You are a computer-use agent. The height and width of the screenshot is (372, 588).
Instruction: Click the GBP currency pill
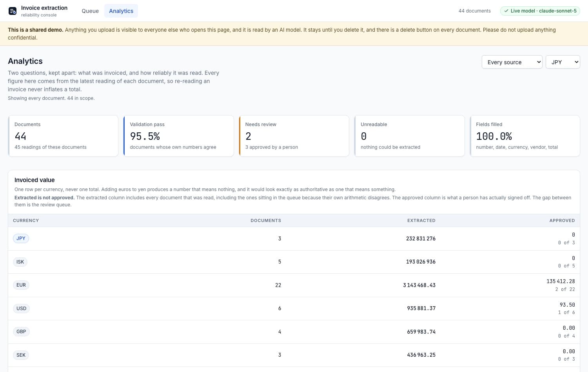pos(21,332)
